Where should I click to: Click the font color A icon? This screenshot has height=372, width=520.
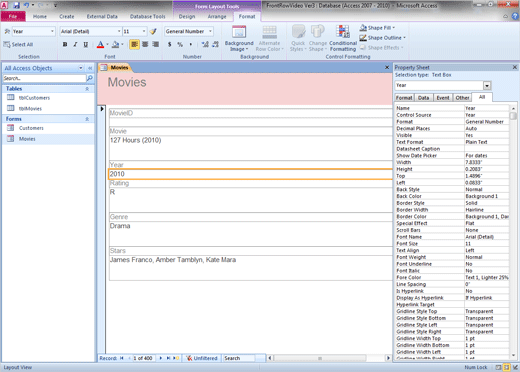[x=100, y=44]
